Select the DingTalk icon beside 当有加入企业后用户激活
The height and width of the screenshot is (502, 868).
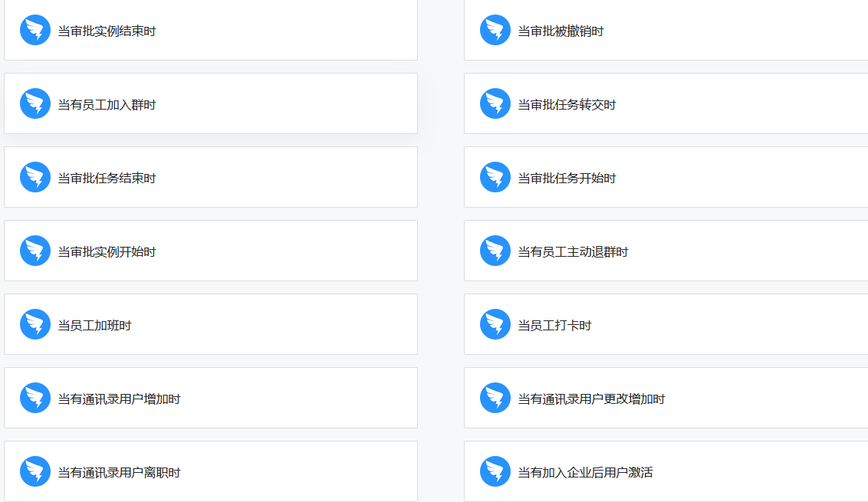pos(495,471)
